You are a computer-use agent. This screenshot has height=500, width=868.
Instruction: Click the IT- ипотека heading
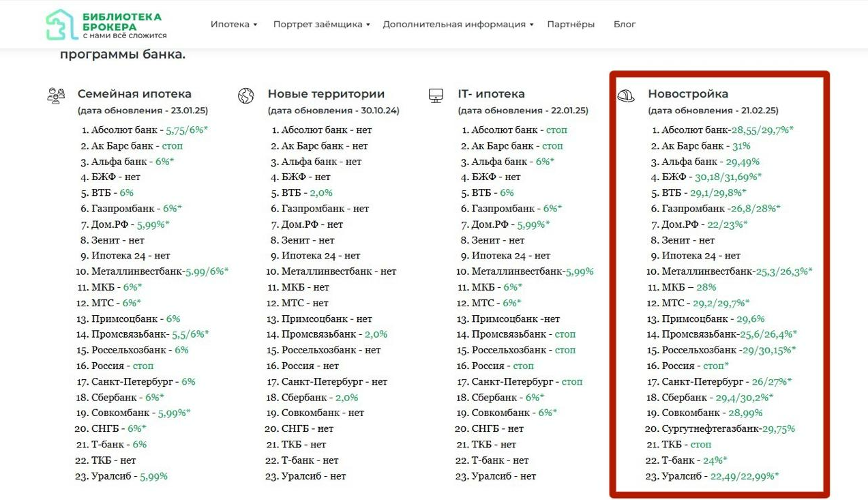[491, 94]
